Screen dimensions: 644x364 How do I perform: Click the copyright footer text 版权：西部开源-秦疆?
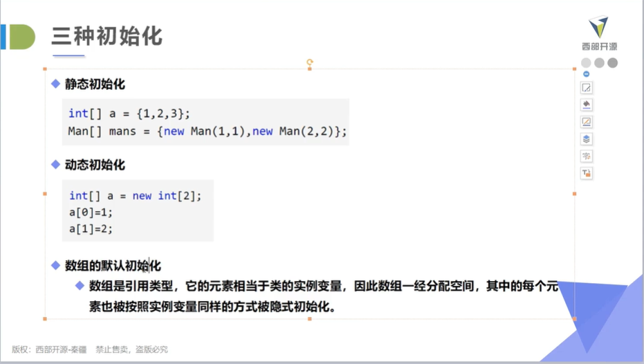[x=49, y=349]
